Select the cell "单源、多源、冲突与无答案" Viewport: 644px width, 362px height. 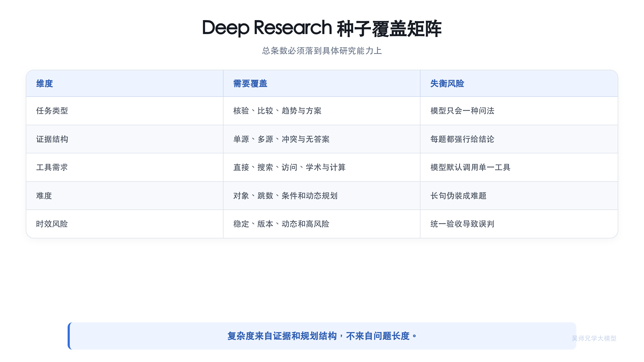click(x=322, y=139)
